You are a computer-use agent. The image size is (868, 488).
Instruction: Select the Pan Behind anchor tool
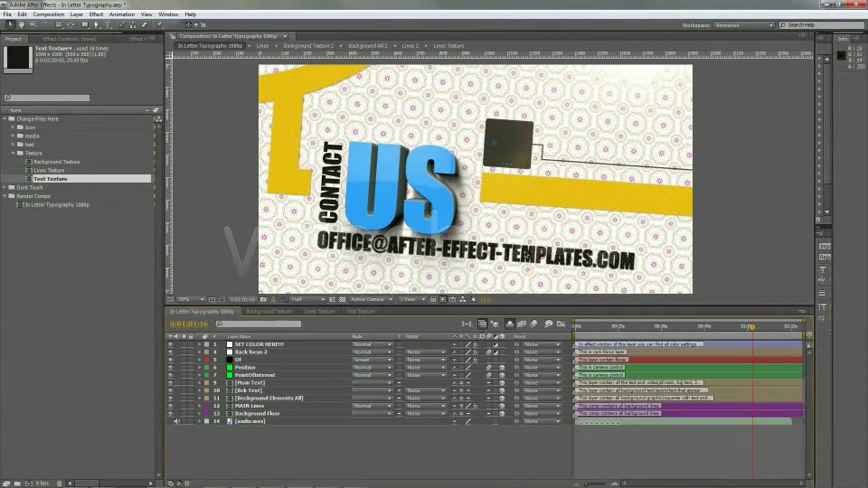(71, 25)
